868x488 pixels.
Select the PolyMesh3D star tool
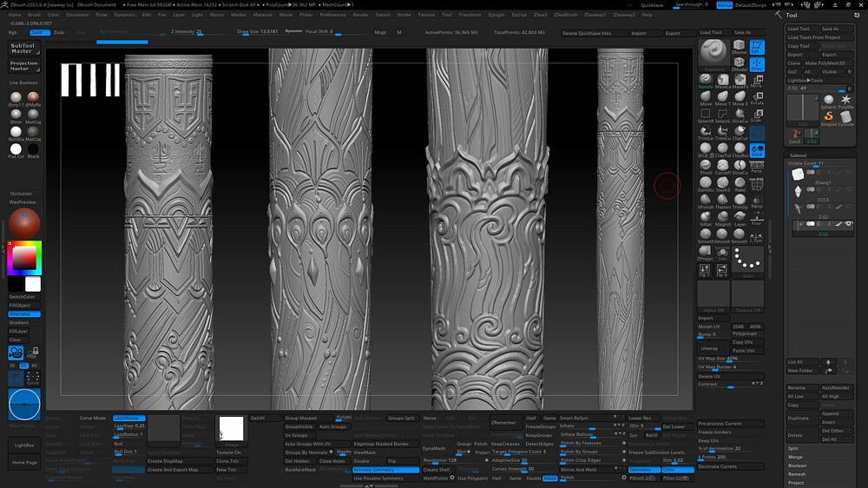pos(845,101)
